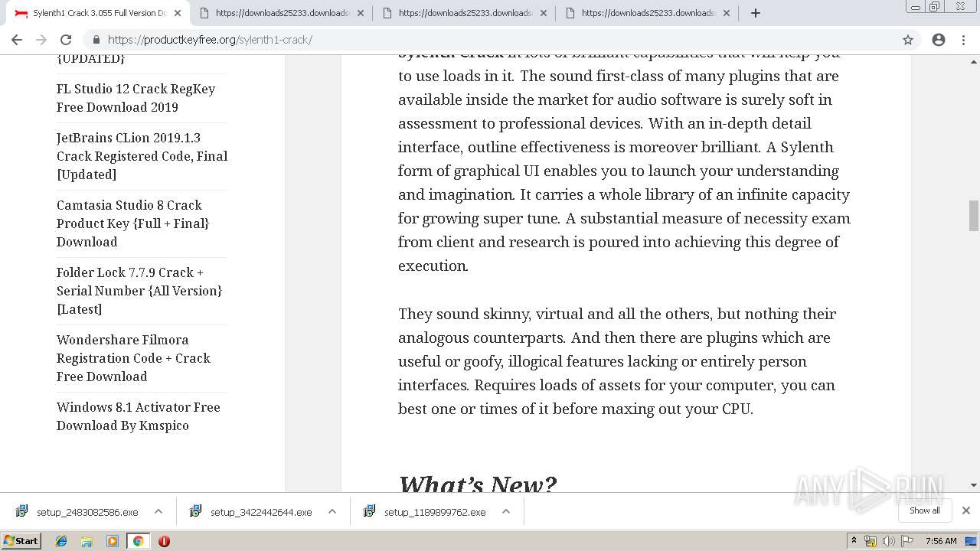Go forward to the next page
This screenshot has width=980, height=551.
click(41, 40)
